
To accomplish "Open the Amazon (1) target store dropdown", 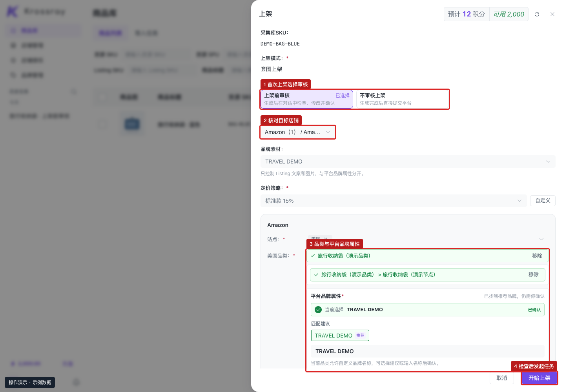I will [x=298, y=132].
